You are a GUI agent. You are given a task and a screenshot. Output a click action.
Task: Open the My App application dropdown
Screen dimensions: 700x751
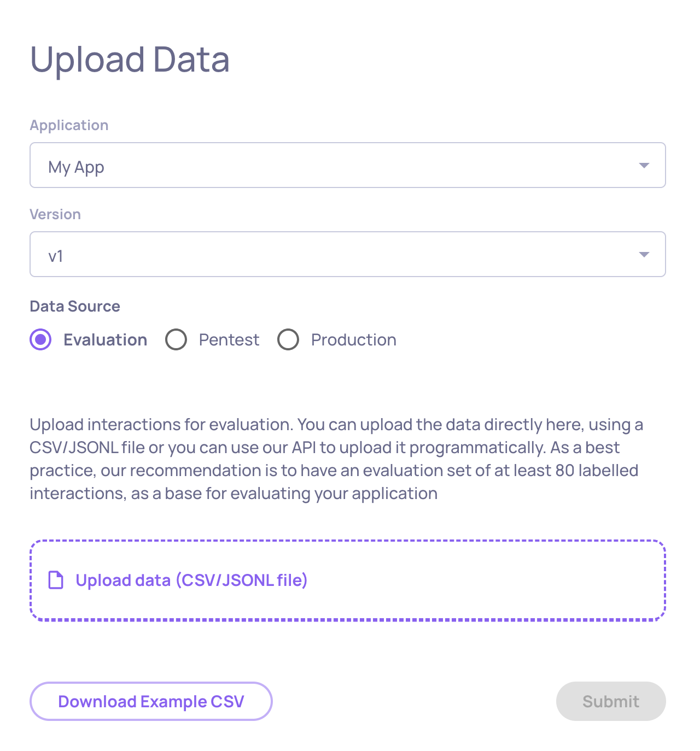tap(328, 166)
